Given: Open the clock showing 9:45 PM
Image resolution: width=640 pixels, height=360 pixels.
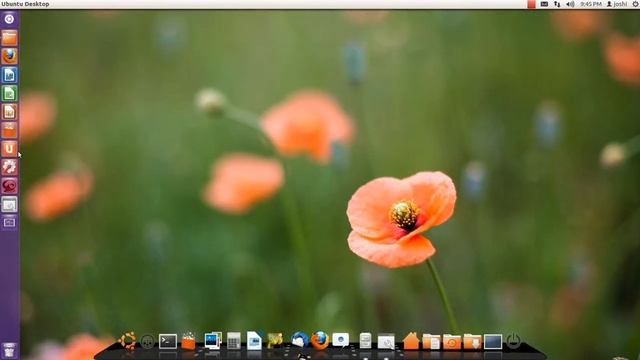Looking at the screenshot, I should [x=591, y=4].
